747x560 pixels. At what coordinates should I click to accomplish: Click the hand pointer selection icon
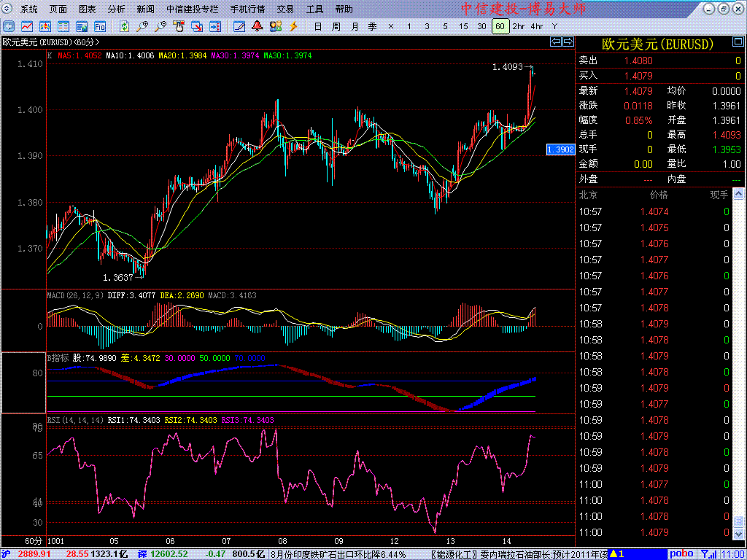pos(179,26)
